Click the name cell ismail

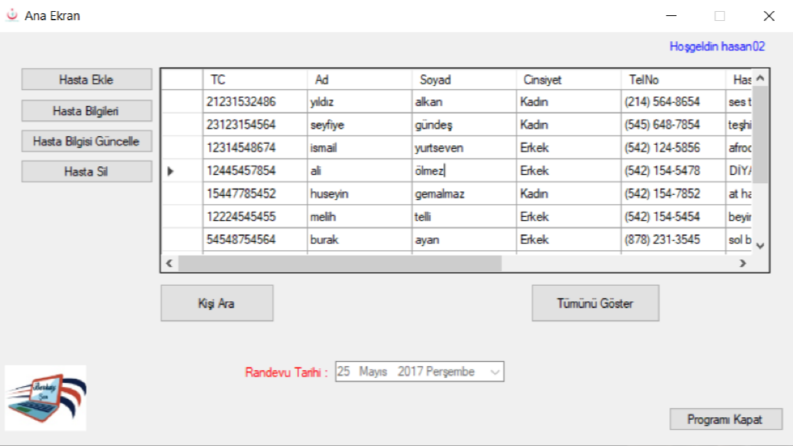[359, 148]
